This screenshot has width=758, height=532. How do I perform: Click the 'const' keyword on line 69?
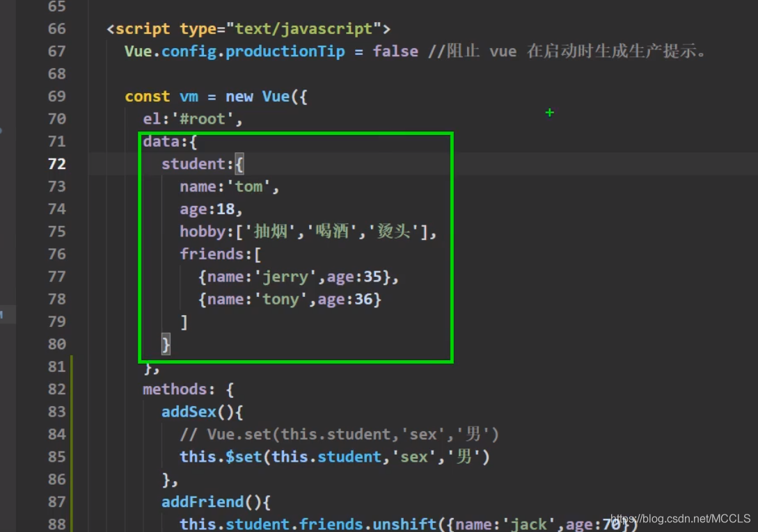[x=148, y=97]
